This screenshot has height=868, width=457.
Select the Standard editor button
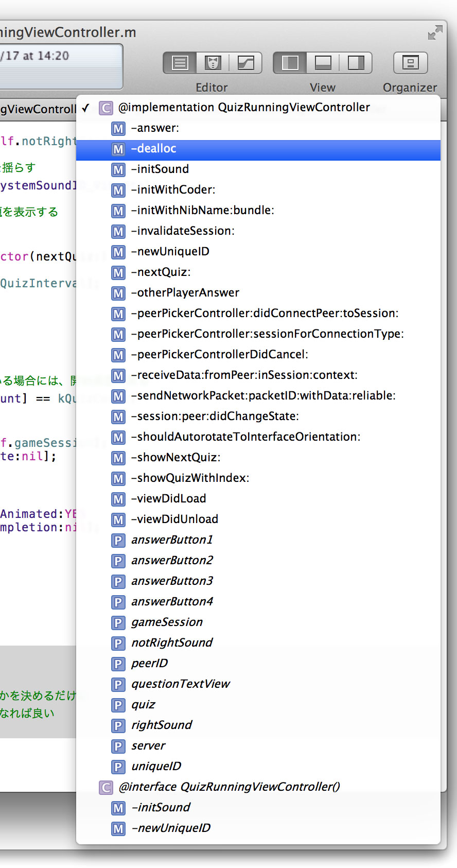(x=180, y=63)
